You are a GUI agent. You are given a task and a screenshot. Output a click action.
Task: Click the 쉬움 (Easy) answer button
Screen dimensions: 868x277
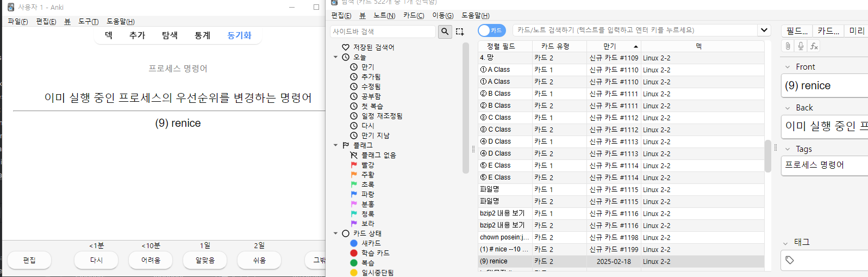259,260
